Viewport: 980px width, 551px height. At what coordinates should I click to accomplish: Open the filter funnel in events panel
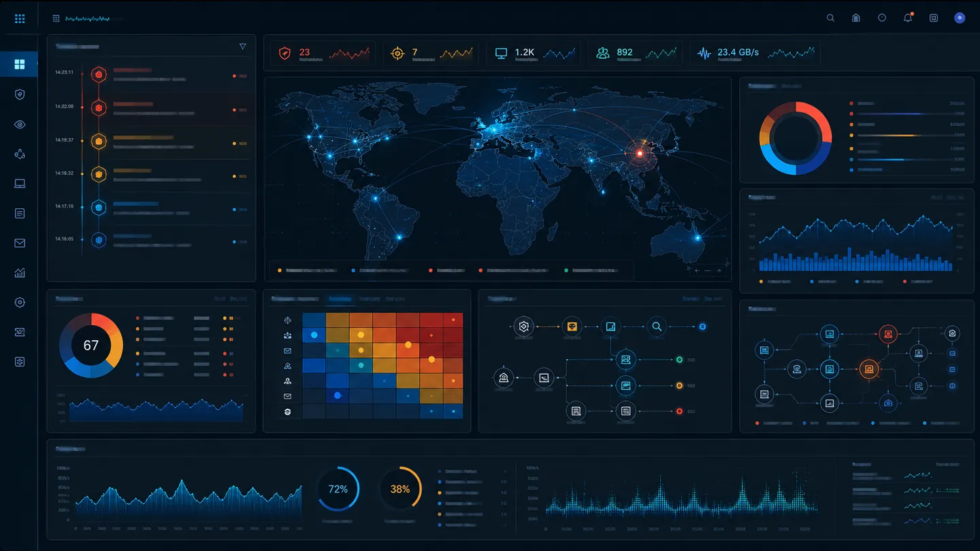click(242, 47)
